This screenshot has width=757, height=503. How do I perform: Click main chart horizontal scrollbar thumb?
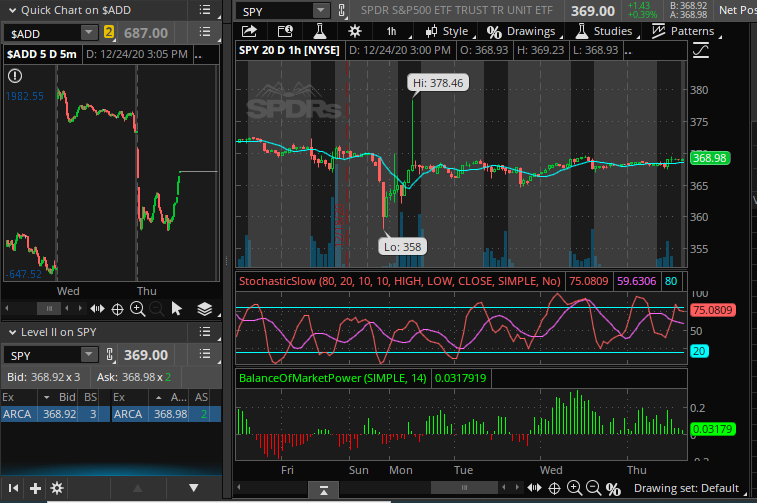464,487
